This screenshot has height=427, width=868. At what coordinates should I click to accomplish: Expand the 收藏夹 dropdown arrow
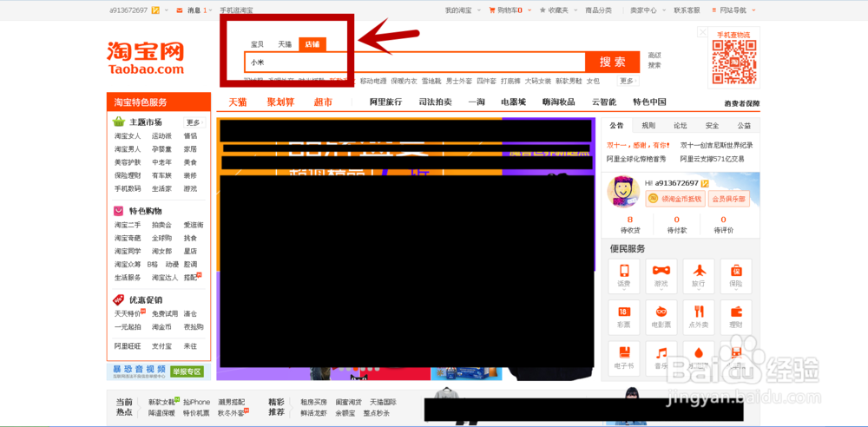[575, 10]
